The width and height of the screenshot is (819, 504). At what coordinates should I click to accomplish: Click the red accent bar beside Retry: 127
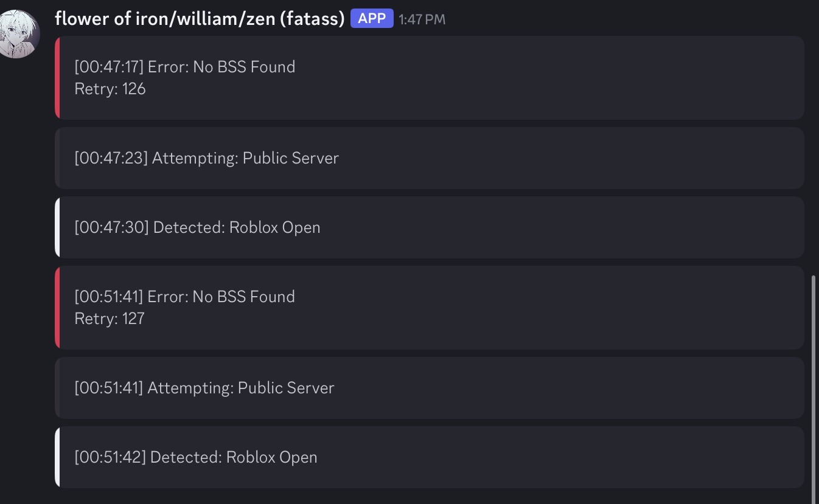tap(57, 308)
